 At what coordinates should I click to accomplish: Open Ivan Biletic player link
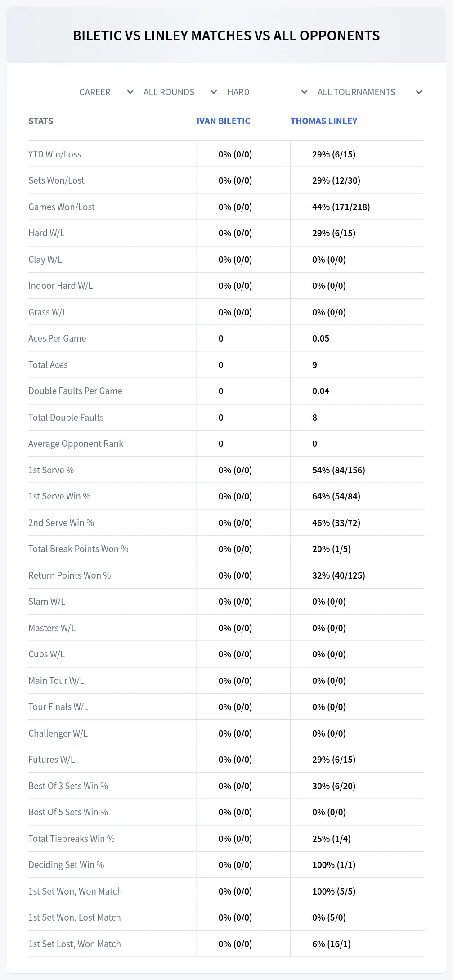[x=223, y=121]
